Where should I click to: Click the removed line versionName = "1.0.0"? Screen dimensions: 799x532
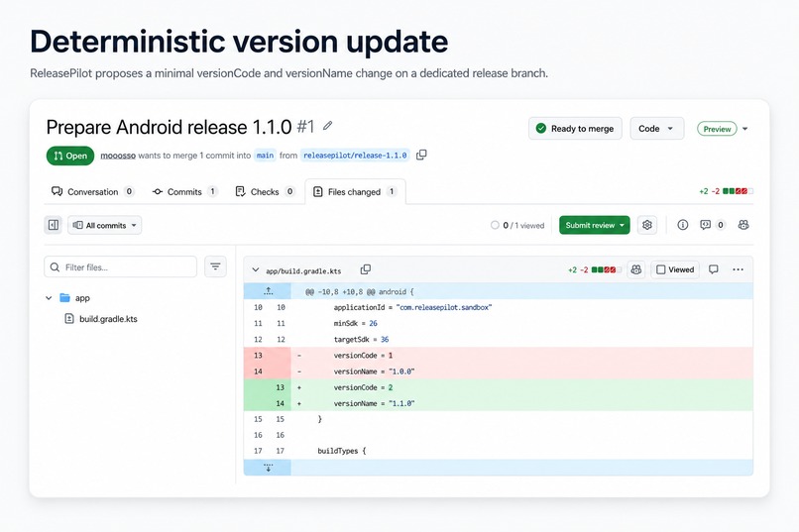click(499, 372)
